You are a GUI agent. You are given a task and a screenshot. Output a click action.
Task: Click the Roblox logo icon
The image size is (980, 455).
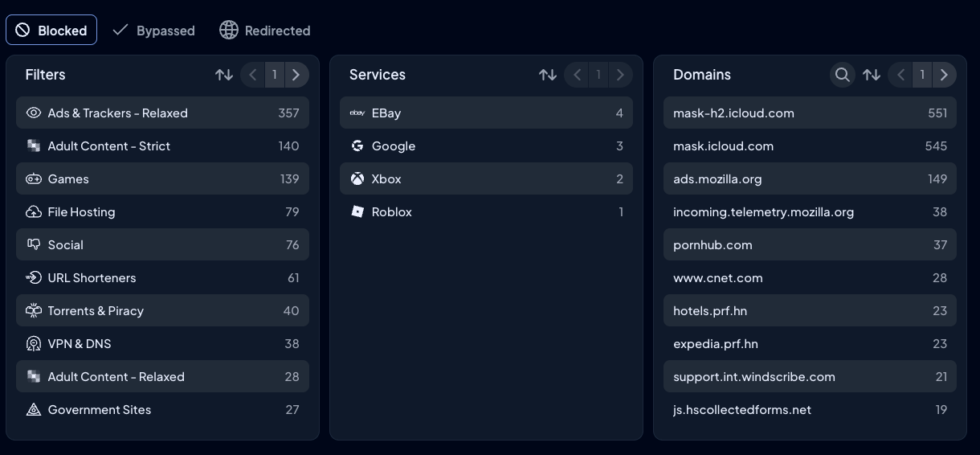(357, 212)
